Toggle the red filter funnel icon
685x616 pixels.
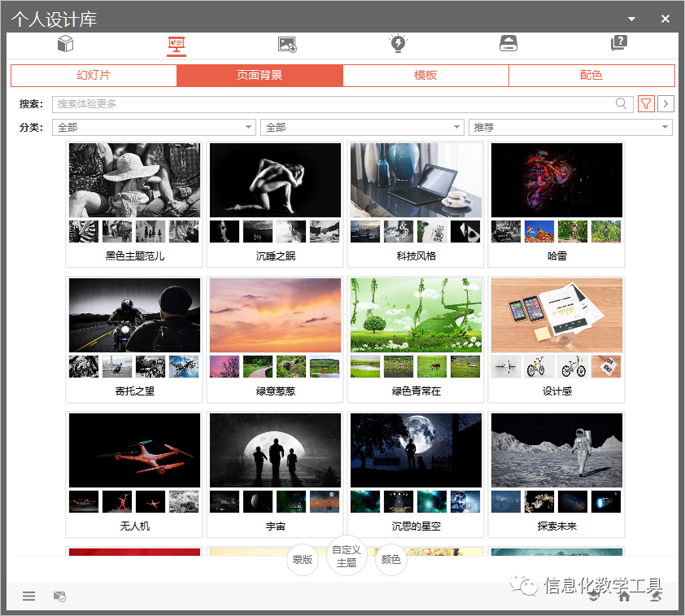pos(646,104)
